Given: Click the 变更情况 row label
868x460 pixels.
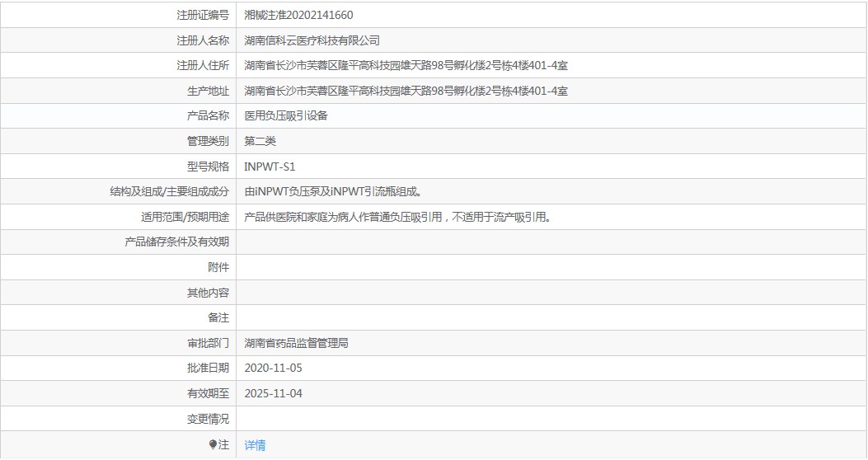Looking at the screenshot, I should [x=208, y=419].
